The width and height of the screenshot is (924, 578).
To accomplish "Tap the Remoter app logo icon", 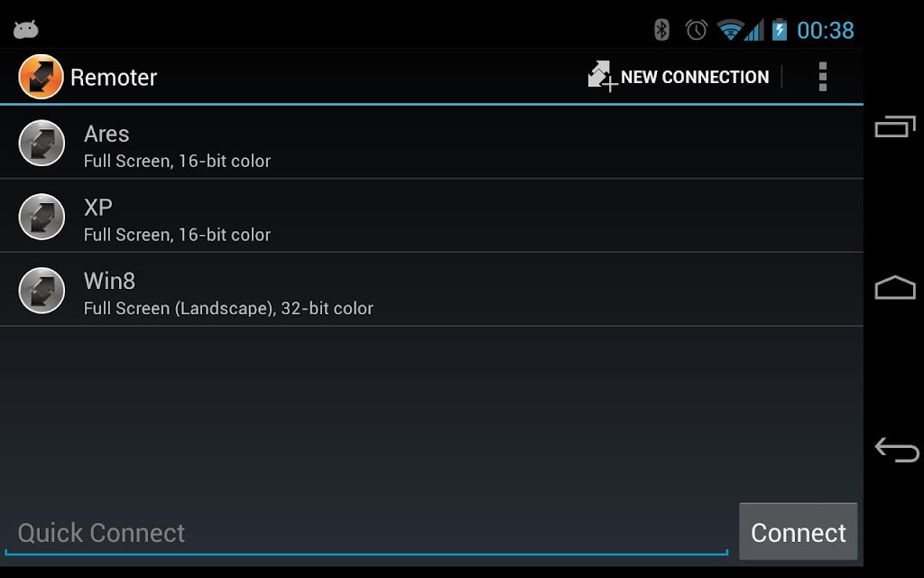I will pyautogui.click(x=41, y=77).
